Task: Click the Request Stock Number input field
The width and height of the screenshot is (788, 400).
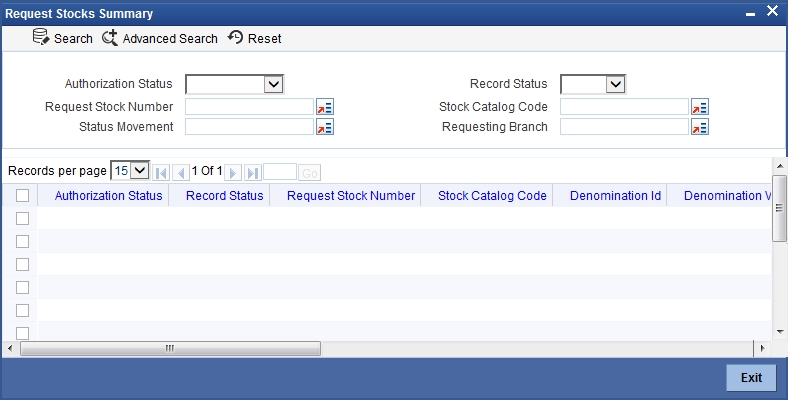Action: pyautogui.click(x=249, y=107)
